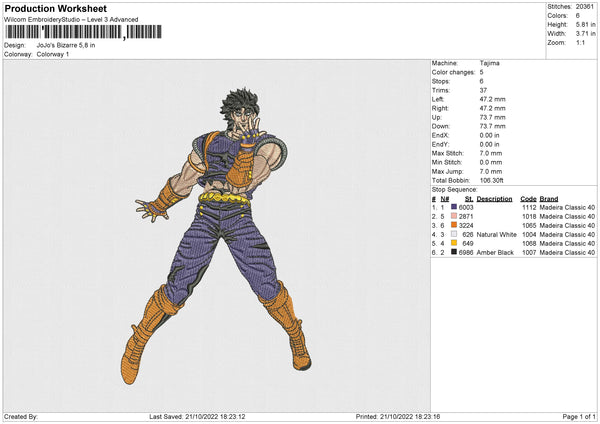Screen dimensions: 600x424
Task: Click the Code column header
Action: click(529, 198)
